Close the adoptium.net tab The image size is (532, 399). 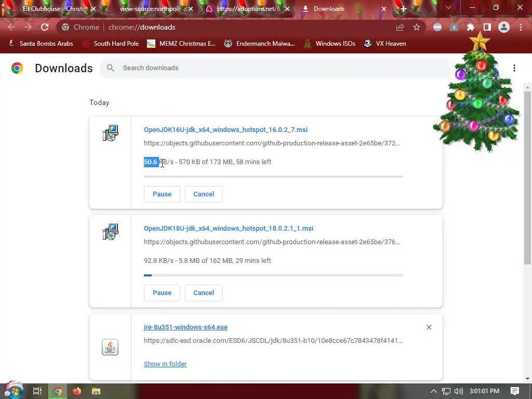287,9
